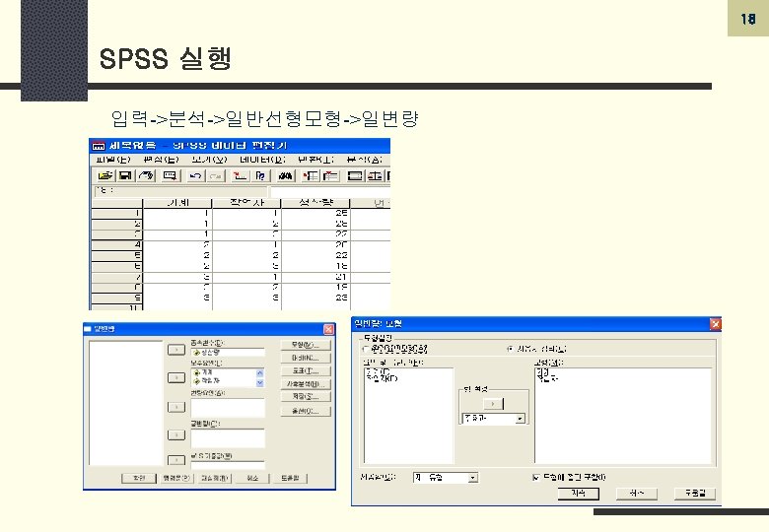Click Plots (도표) button in Univariate dialog

(306, 371)
